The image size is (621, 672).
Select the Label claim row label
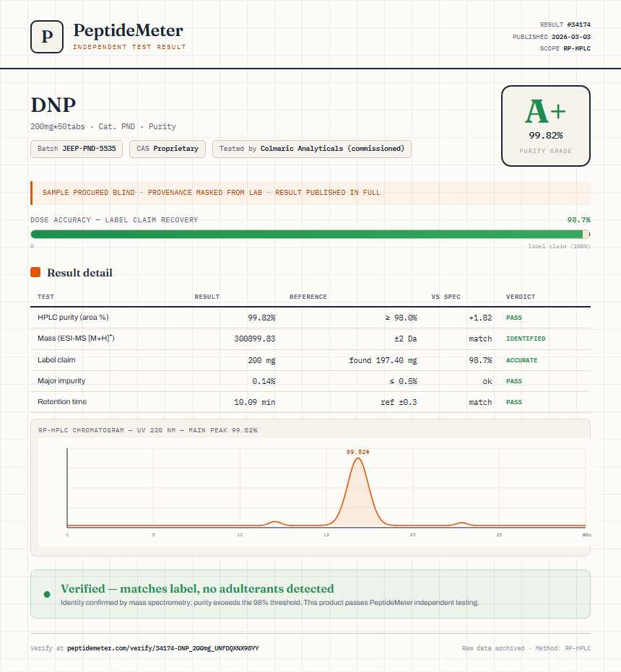[x=56, y=359]
